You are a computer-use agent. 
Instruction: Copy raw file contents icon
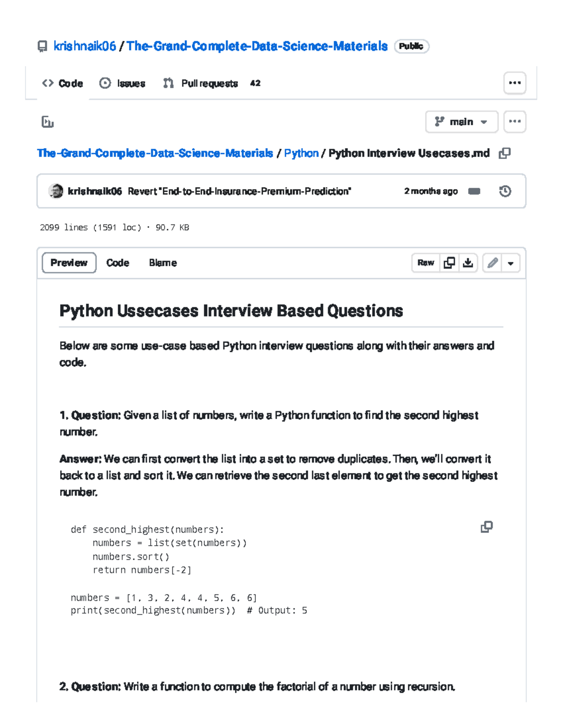pyautogui.click(x=449, y=263)
